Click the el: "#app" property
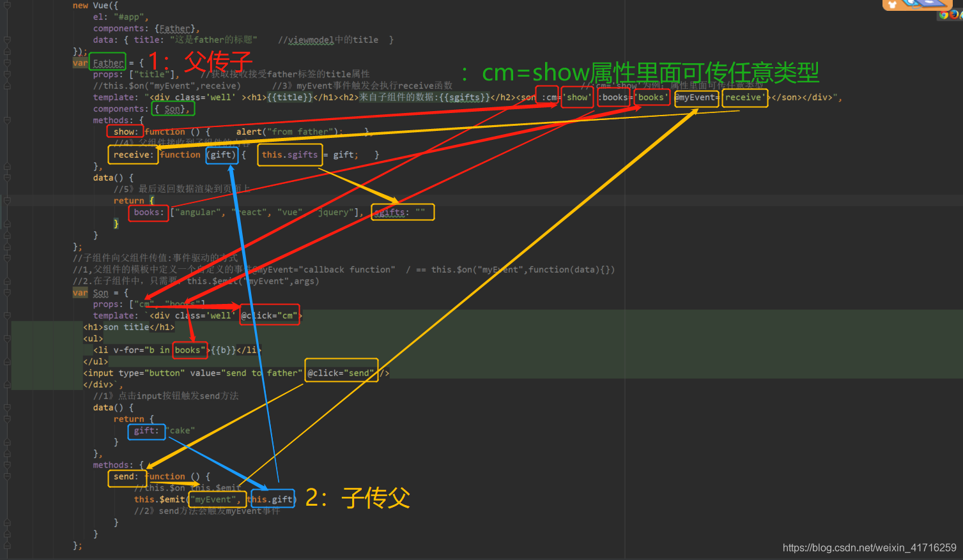The width and height of the screenshot is (963, 560). tap(121, 17)
